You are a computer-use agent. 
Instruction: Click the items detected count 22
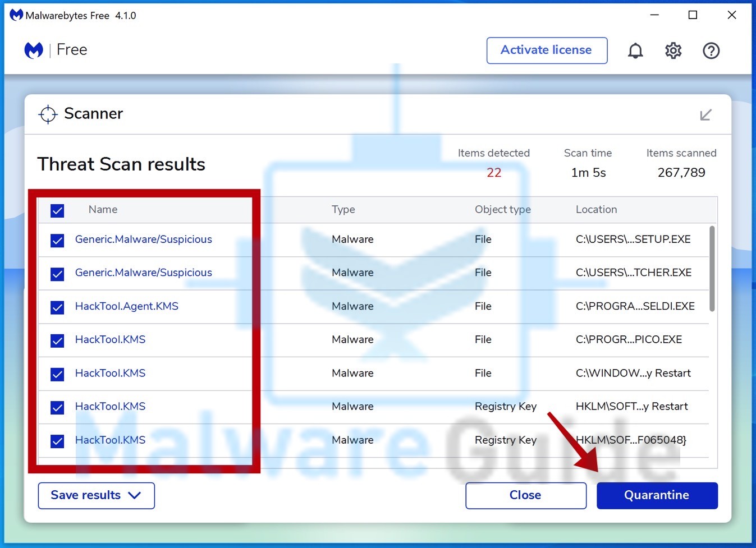click(x=494, y=173)
